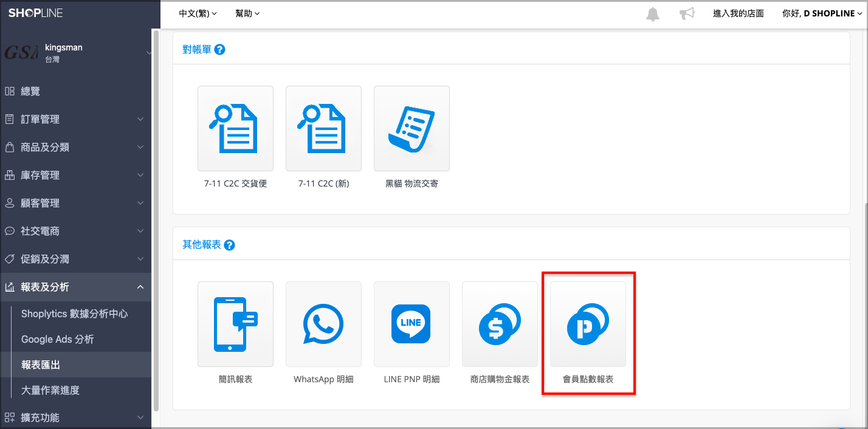
Task: Click the kingsman store logo thumbnail
Action: [x=21, y=53]
